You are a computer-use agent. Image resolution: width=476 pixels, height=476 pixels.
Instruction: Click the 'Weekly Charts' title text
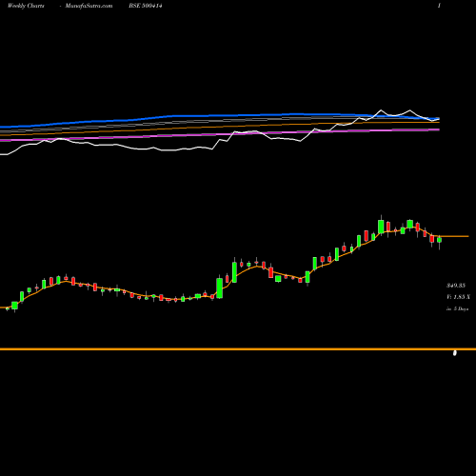point(26,6)
